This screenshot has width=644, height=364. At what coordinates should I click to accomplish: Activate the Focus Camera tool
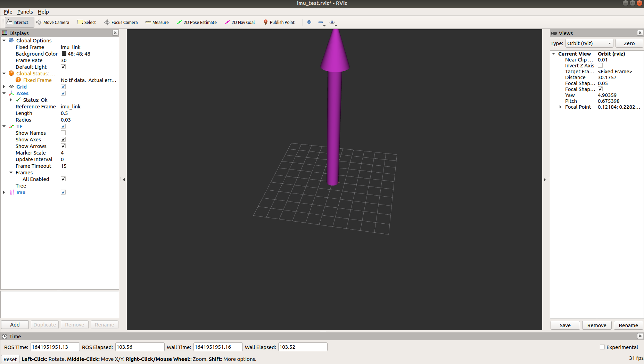[121, 22]
